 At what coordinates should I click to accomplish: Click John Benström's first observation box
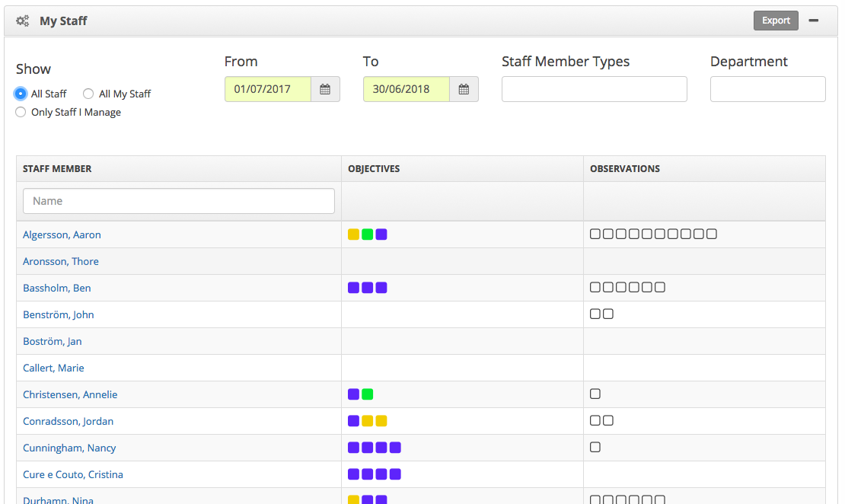click(x=595, y=314)
